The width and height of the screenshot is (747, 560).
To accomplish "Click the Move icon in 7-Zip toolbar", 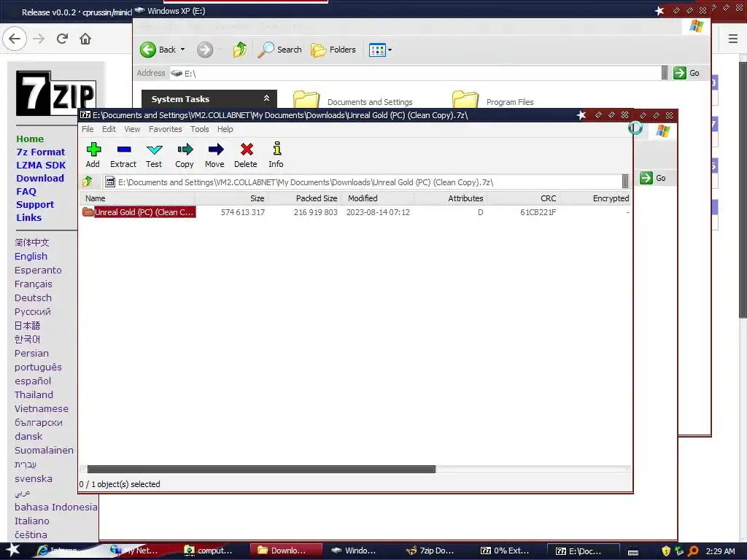I will point(215,149).
